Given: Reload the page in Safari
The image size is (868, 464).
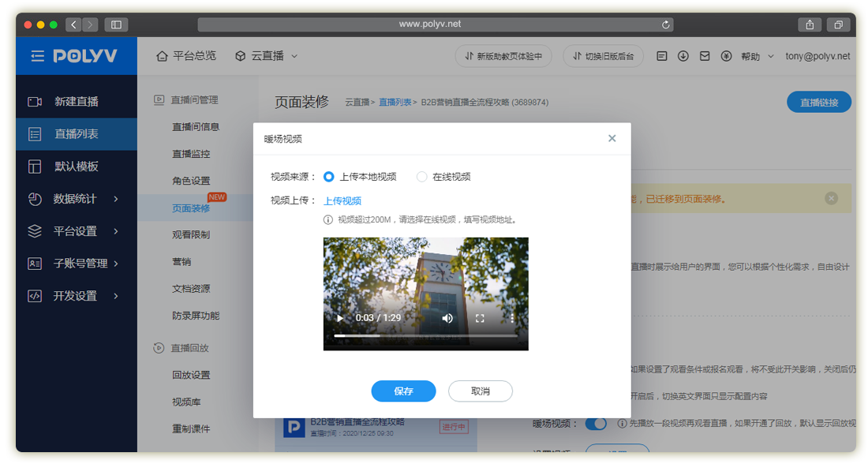Looking at the screenshot, I should click(x=667, y=24).
